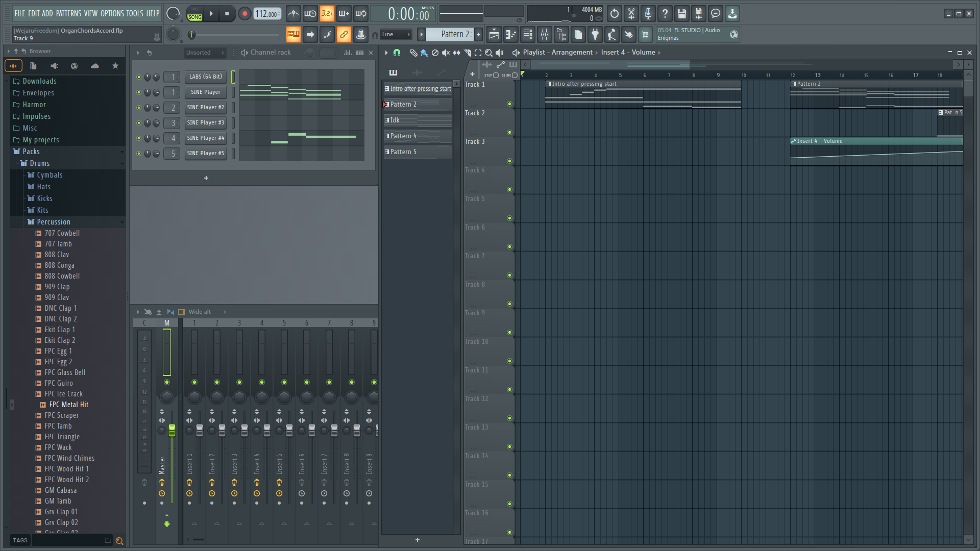
Task: Open the playlist view from the toolbar
Action: [494, 35]
